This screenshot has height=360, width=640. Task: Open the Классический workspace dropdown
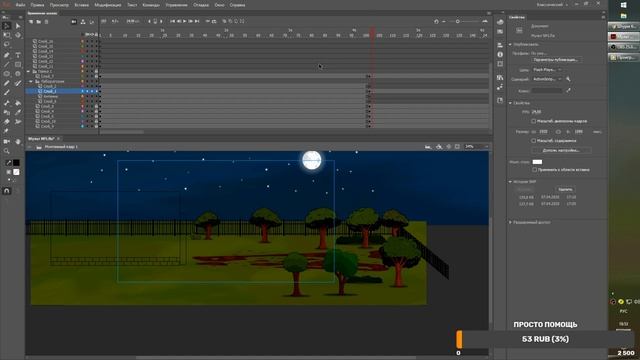point(552,4)
